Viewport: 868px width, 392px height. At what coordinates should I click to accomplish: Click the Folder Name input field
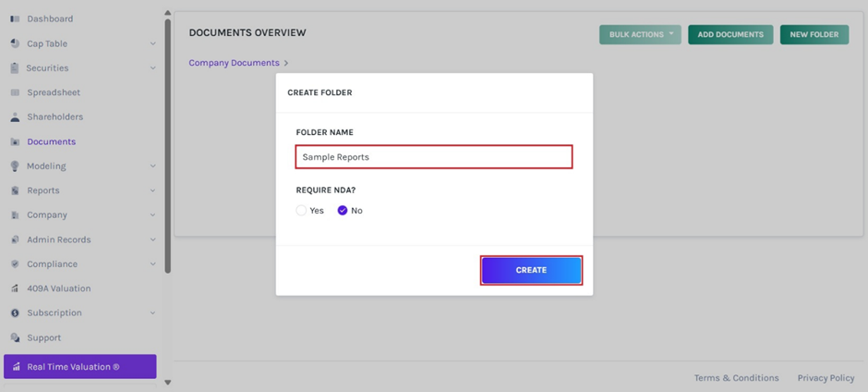434,157
